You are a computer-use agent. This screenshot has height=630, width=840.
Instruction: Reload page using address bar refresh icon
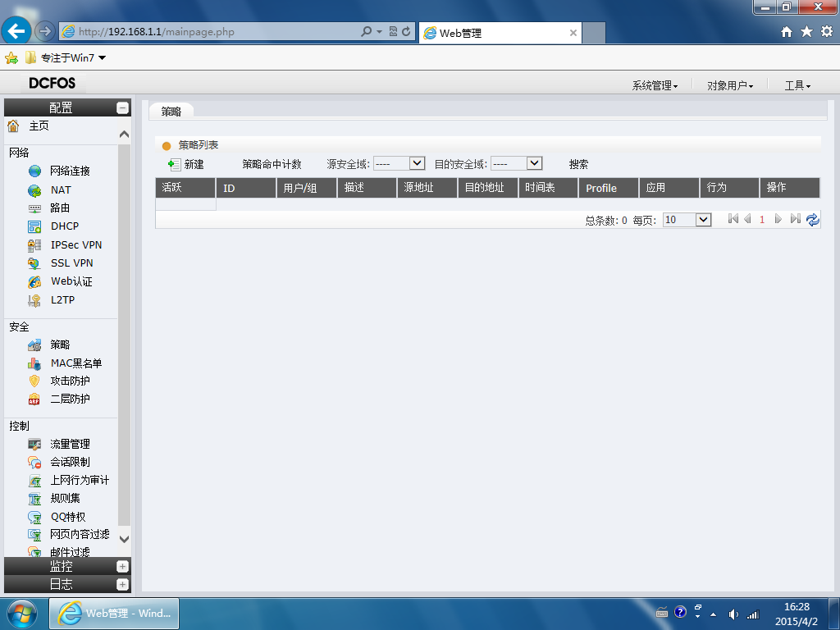406,32
